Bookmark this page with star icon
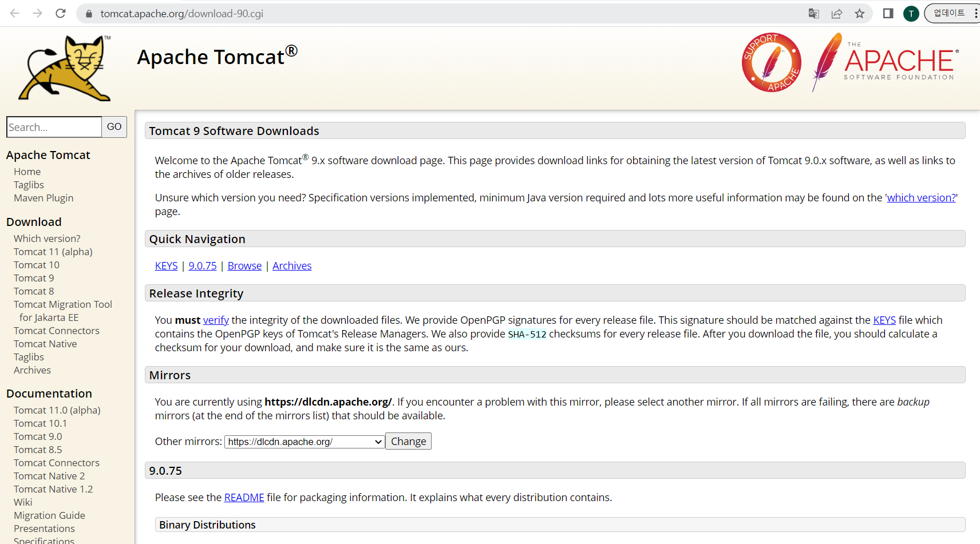Screen dimensions: 980x544 pos(860,14)
